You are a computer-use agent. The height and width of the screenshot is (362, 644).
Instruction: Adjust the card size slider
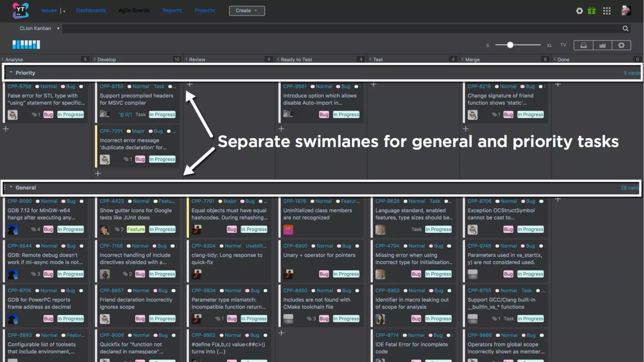coord(510,45)
